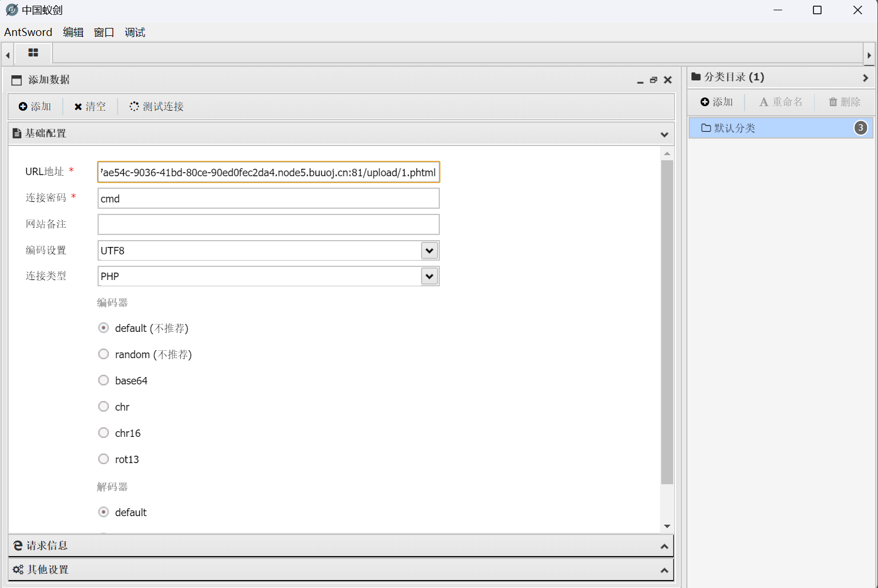This screenshot has height=588, width=878.
Task: Click 测试连接 to test connection
Action: coord(156,107)
